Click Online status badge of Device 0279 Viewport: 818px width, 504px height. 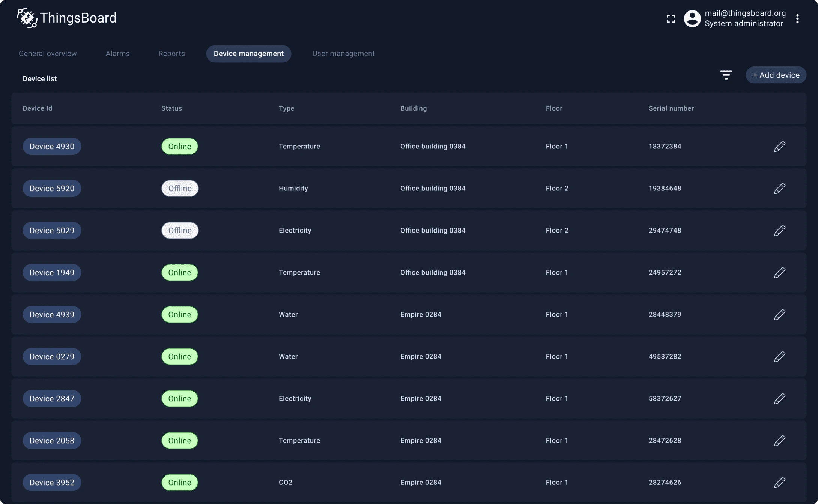click(x=180, y=356)
